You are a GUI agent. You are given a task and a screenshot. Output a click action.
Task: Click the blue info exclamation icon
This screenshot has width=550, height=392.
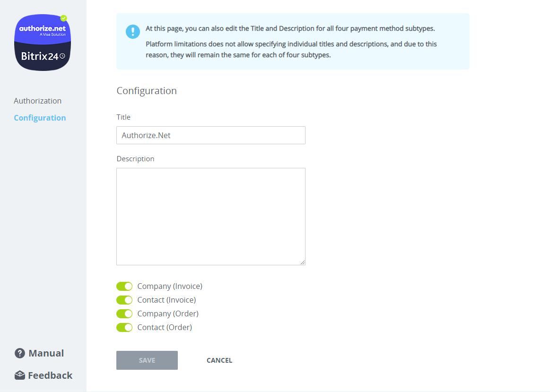coord(133,32)
